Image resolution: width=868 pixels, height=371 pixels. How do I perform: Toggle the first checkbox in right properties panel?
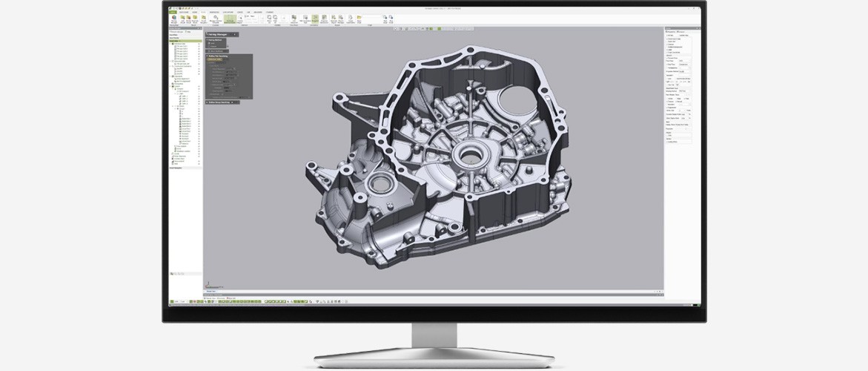pos(667,35)
